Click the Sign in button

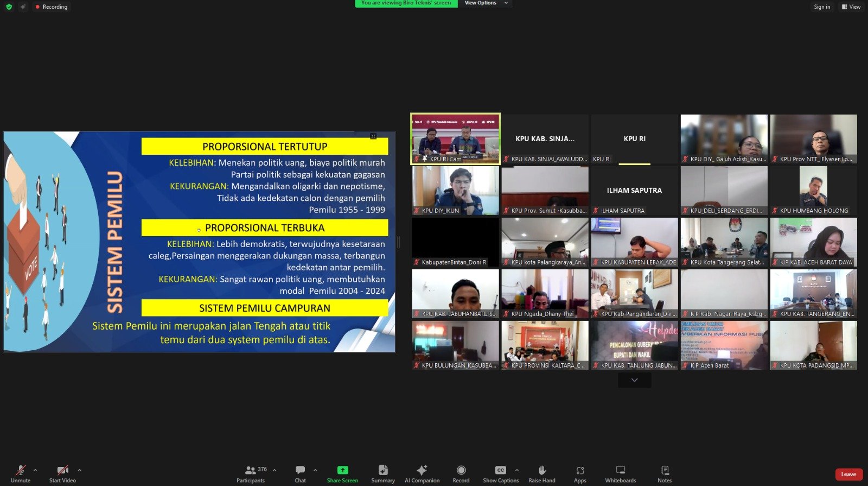point(822,7)
